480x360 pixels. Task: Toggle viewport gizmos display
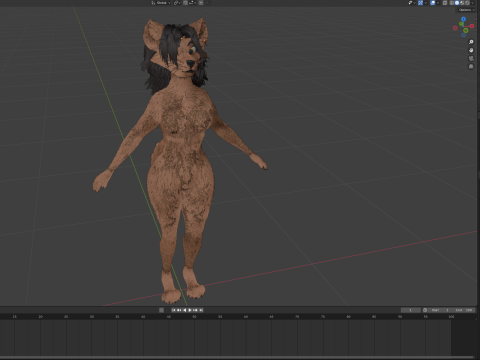(420, 3)
